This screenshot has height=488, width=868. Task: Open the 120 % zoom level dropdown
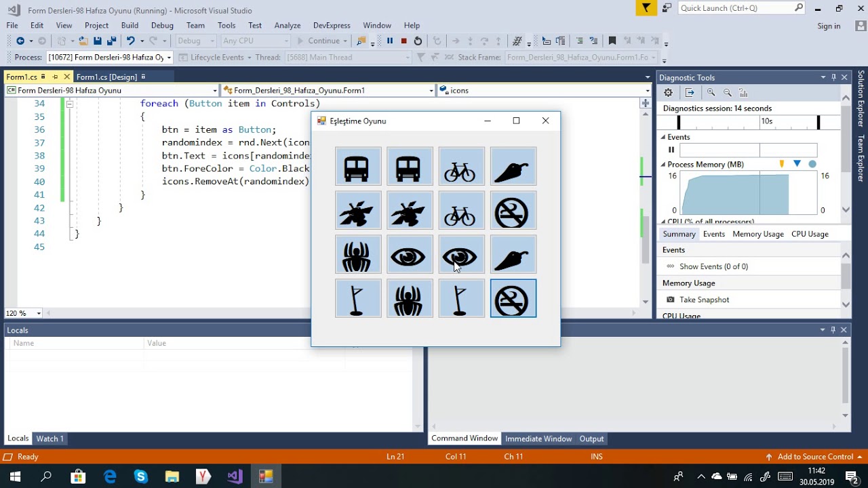(x=39, y=313)
